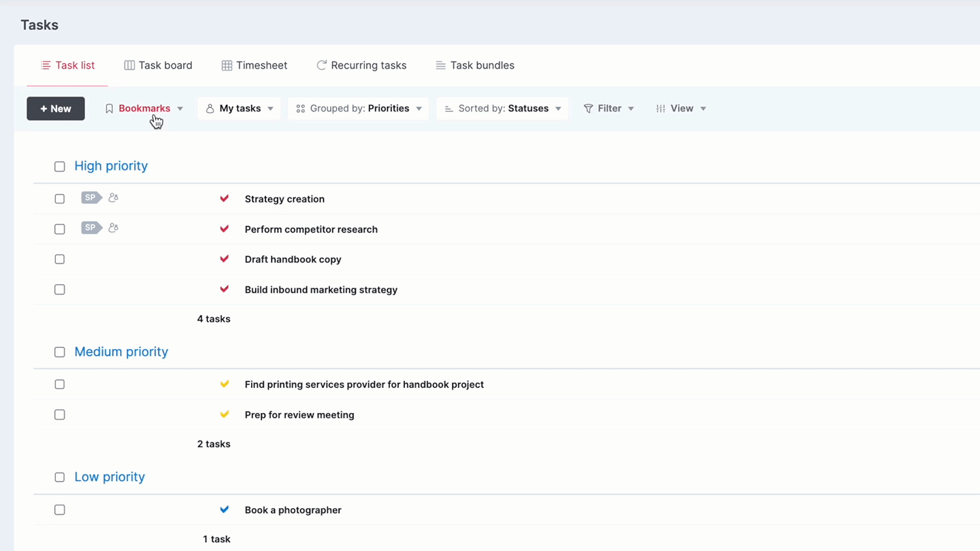
Task: Open the Strategy creation task
Action: click(x=284, y=199)
